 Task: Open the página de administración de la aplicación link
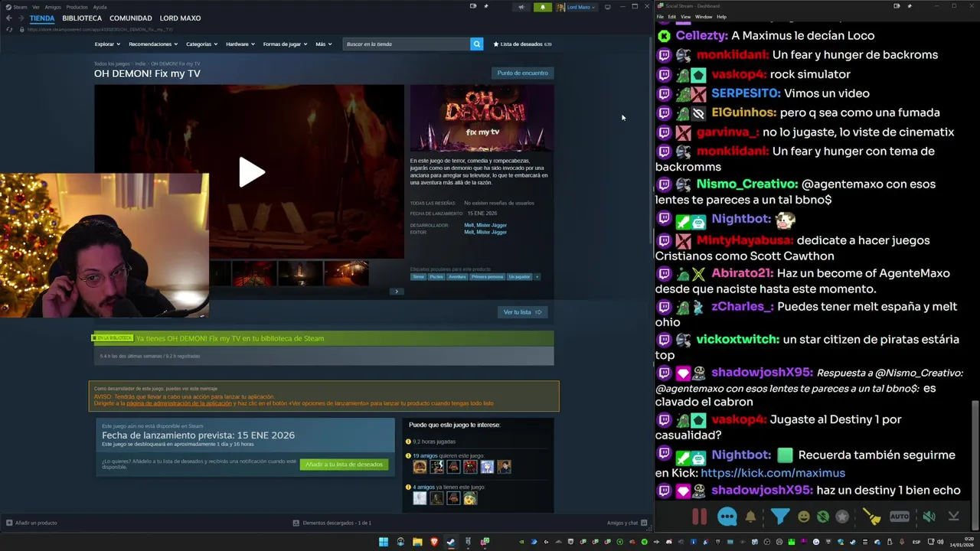click(179, 403)
